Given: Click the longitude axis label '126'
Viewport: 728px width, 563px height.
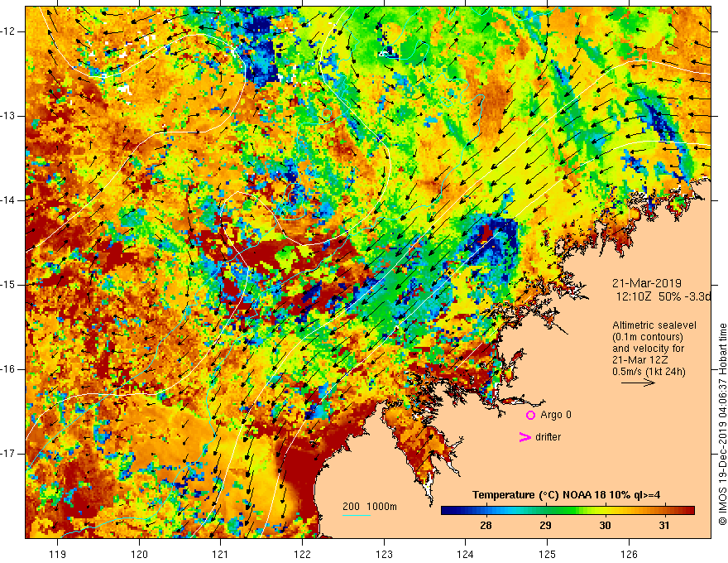Looking at the screenshot, I should 629,554.
